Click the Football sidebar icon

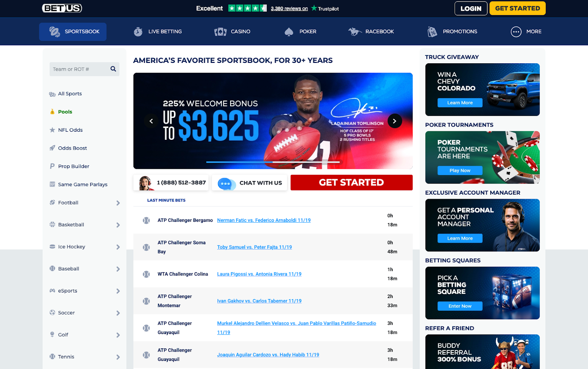coord(52,202)
